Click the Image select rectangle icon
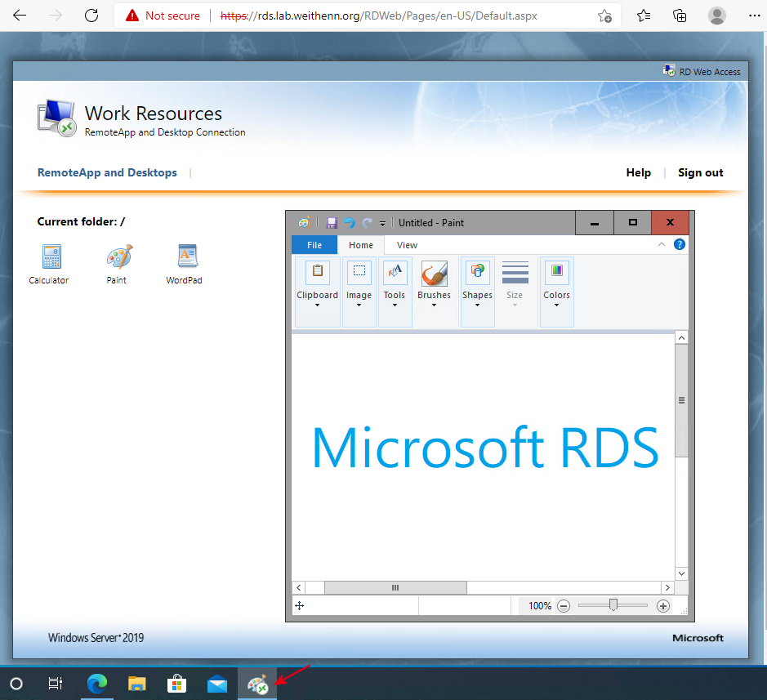Image resolution: width=767 pixels, height=700 pixels. (359, 271)
